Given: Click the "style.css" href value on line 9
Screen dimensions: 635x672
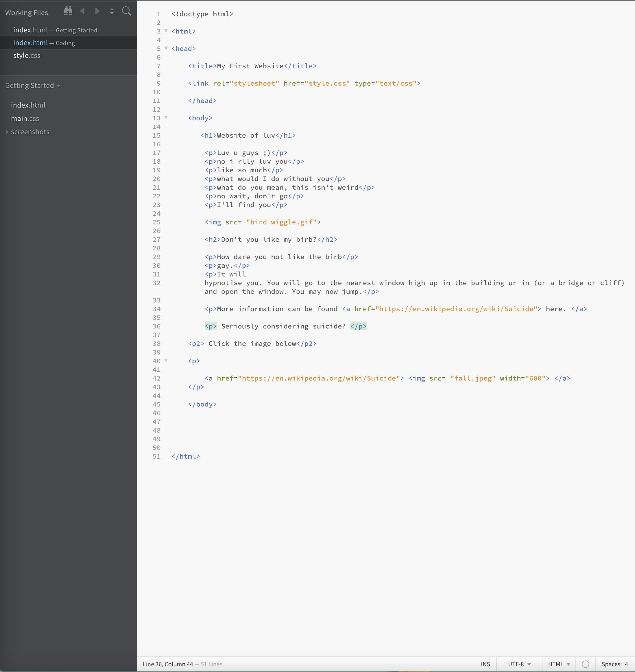Looking at the screenshot, I should click(327, 83).
